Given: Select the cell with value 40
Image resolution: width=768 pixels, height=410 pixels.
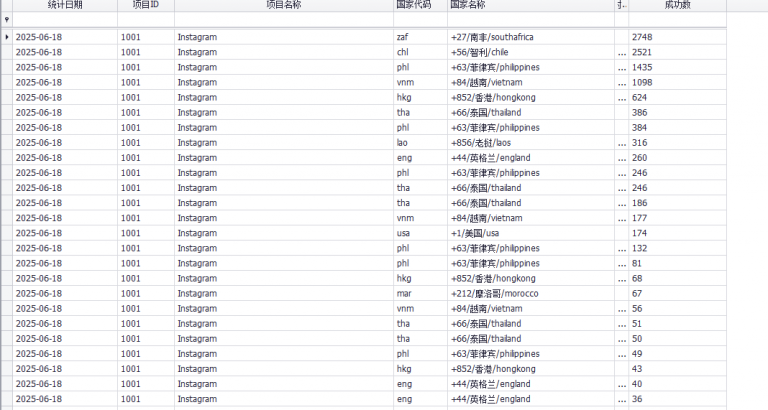Looking at the screenshot, I should (x=678, y=384).
